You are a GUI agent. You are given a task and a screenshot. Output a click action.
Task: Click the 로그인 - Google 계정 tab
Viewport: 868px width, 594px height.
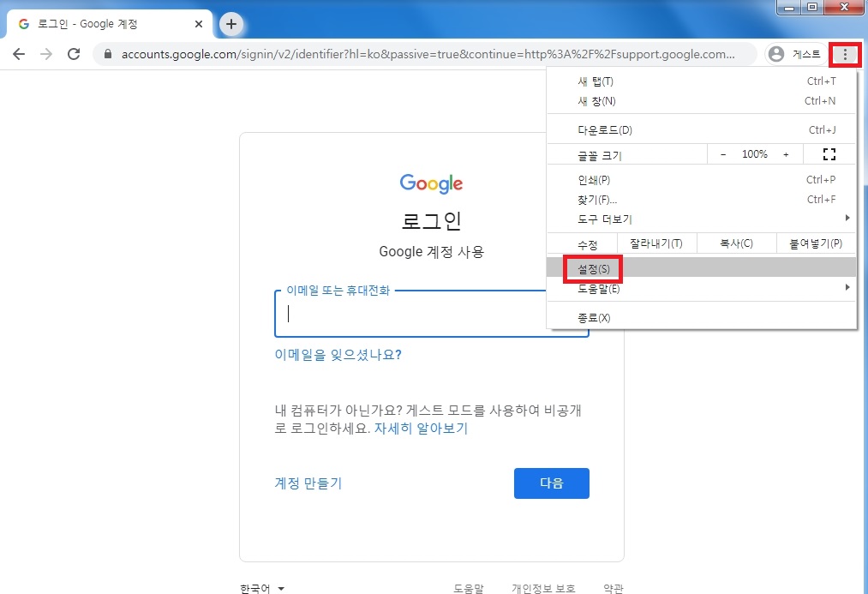click(x=109, y=24)
